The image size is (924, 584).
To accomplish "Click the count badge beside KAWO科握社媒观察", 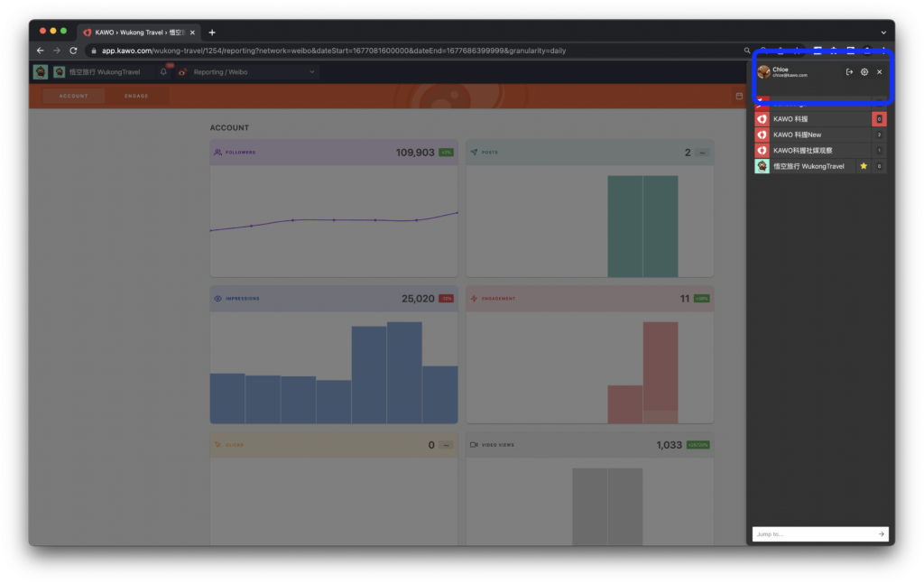I will click(879, 150).
